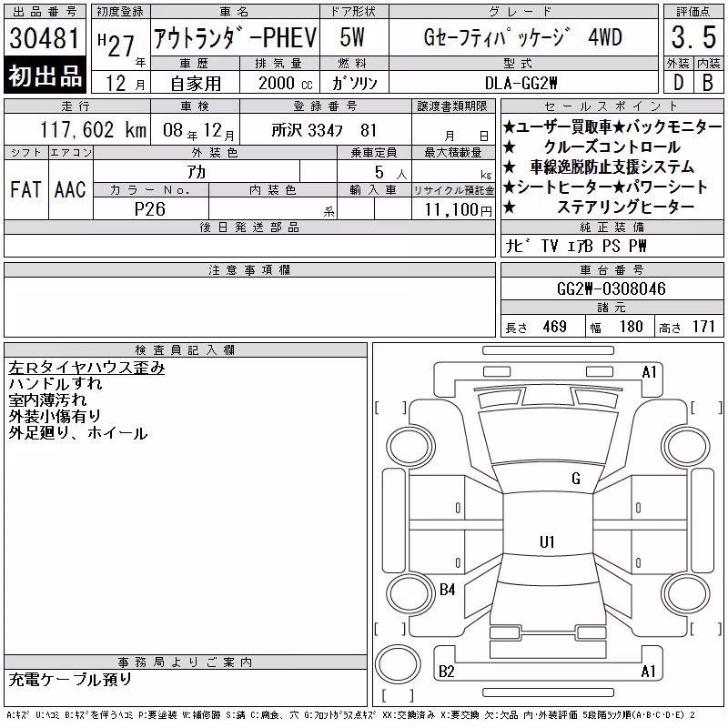Image resolution: width=728 pixels, height=728 pixels.
Task: Click the exterior grade D
Action: (678, 83)
